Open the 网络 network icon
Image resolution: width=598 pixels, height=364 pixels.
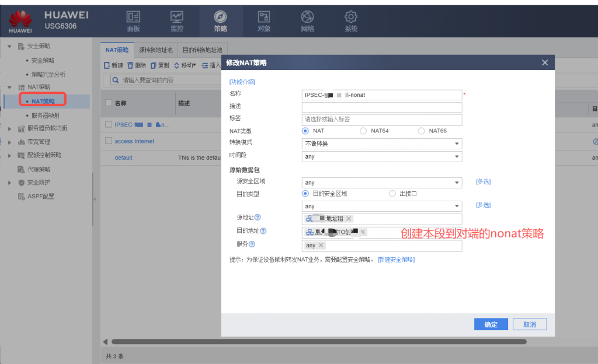pos(307,17)
